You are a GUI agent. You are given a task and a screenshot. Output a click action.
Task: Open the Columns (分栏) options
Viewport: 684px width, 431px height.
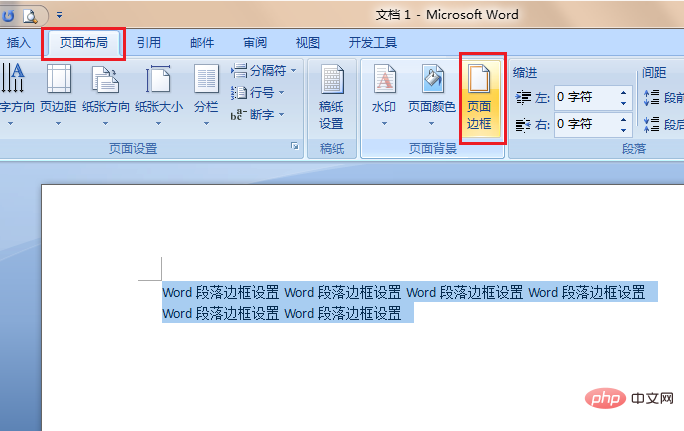(x=206, y=97)
